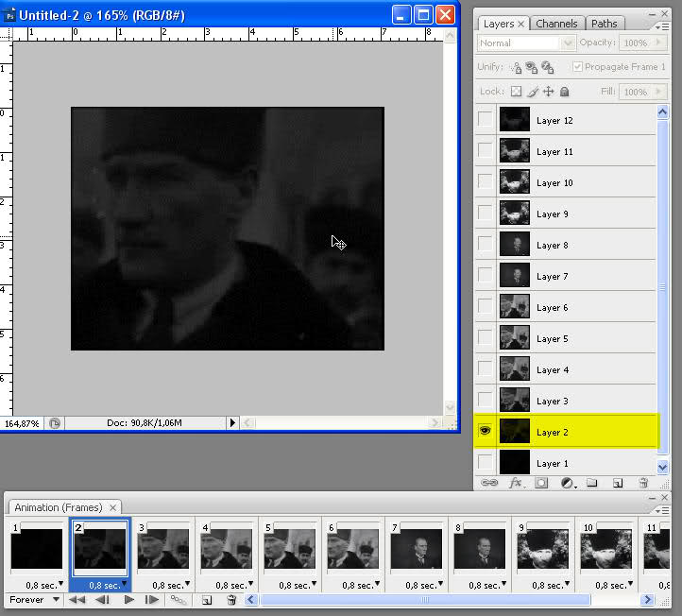682x616 pixels.
Task: Delete layer using Layers trash icon
Action: pyautogui.click(x=643, y=483)
